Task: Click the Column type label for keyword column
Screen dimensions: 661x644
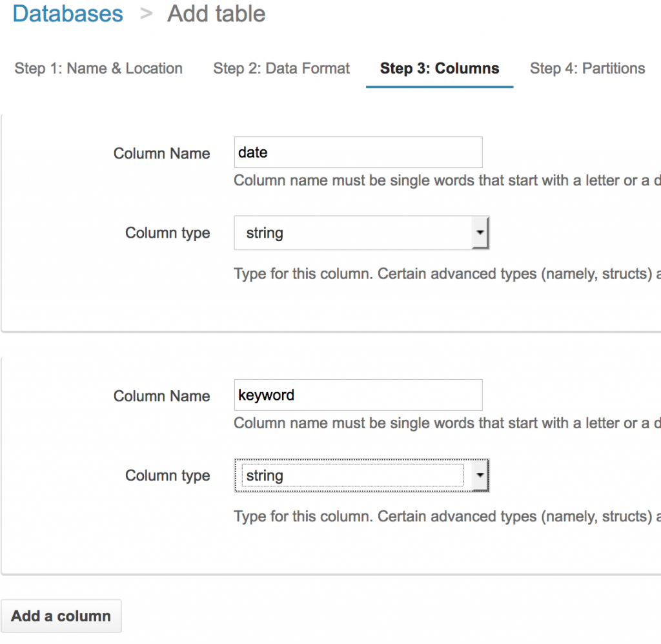Action: tap(167, 476)
